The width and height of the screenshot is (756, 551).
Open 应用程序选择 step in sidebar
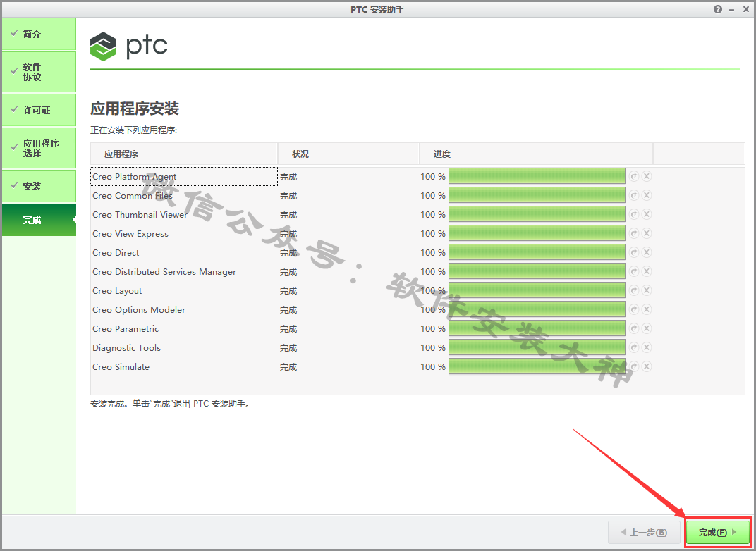tap(39, 148)
